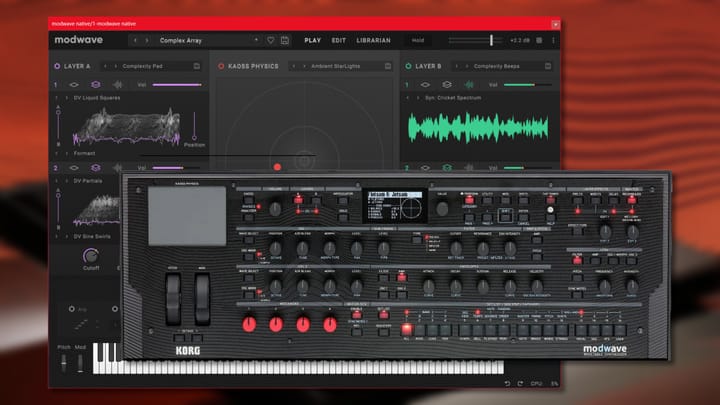Undo the last change in the bottom bar

(x=507, y=383)
